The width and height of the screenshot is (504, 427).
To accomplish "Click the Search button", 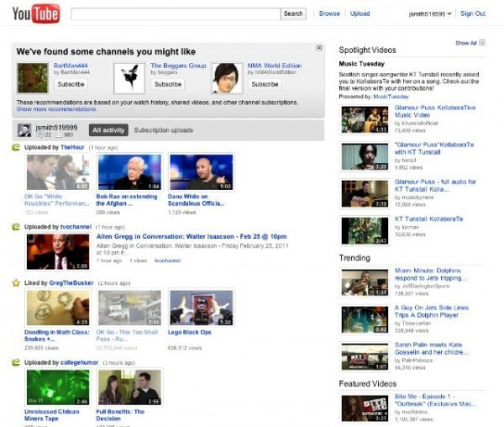I will pos(293,13).
